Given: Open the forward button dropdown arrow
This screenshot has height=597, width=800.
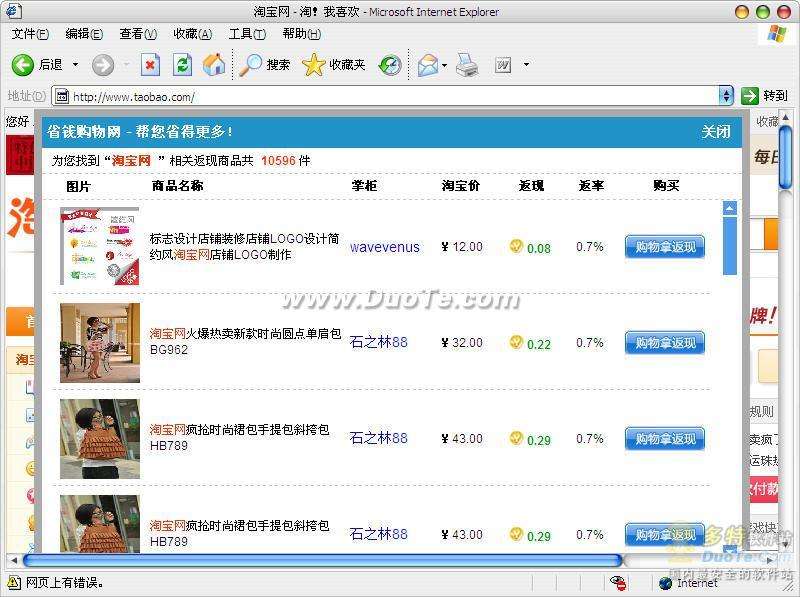Looking at the screenshot, I should pyautogui.click(x=126, y=65).
